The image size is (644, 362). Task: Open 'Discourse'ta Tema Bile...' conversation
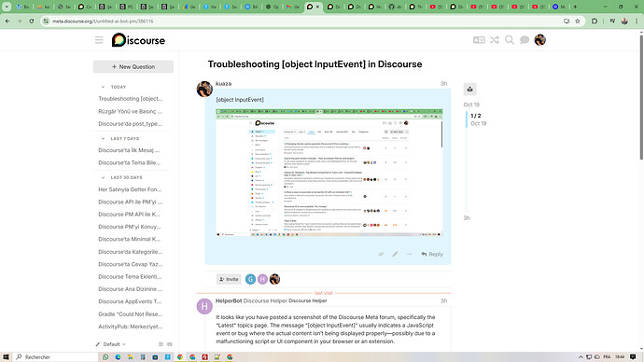click(x=131, y=162)
